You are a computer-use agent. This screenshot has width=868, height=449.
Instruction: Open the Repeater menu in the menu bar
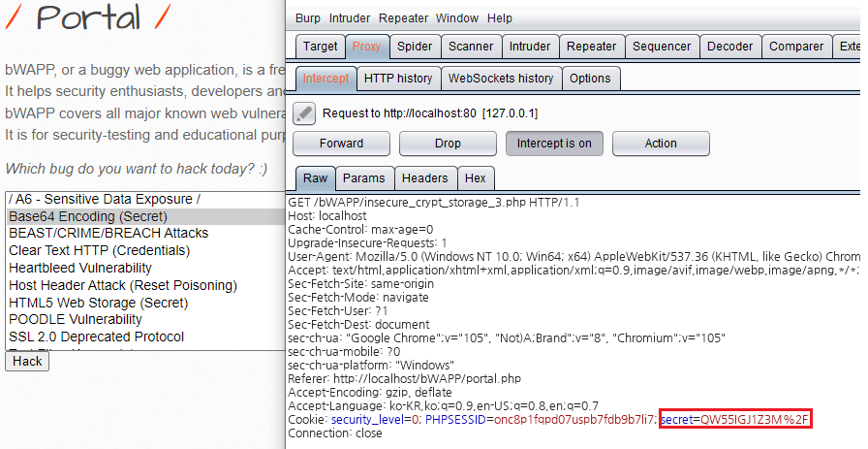(403, 18)
